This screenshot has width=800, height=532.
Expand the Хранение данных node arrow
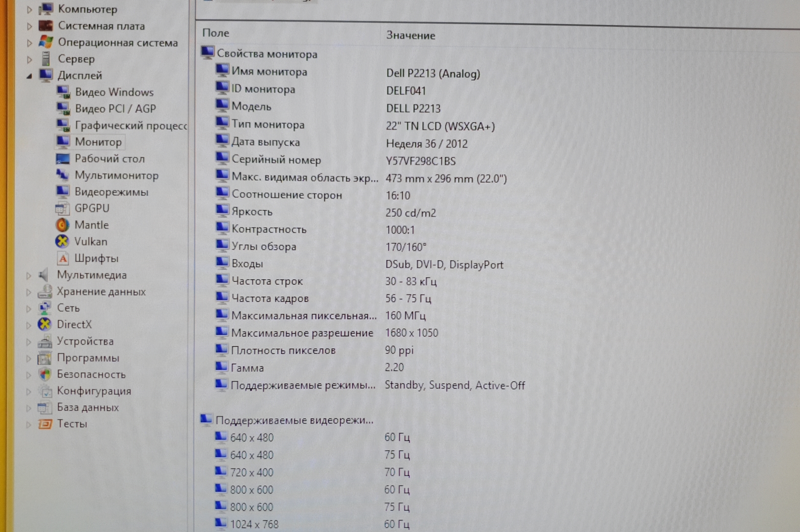click(29, 292)
